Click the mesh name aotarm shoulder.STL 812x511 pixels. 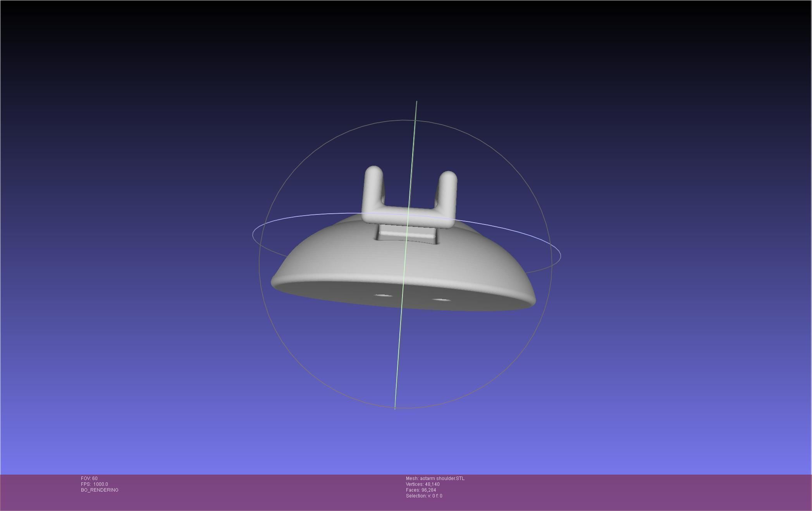coord(435,478)
